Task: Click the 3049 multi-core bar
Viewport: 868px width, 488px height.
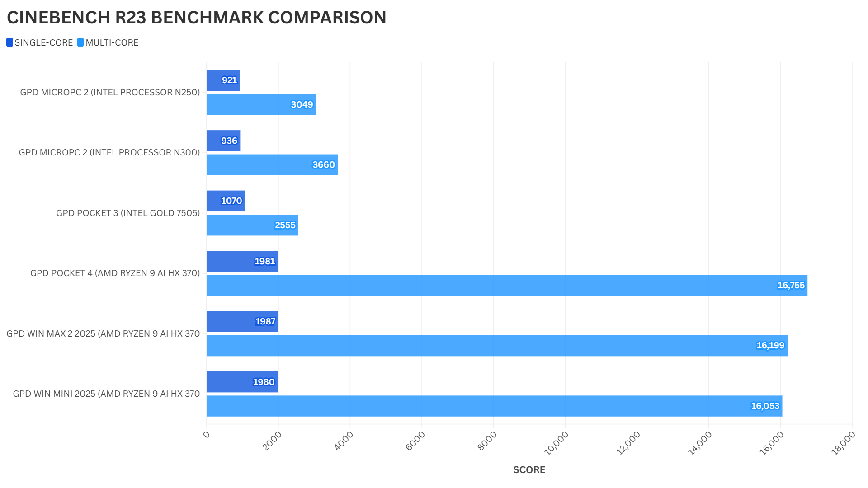Action: (261, 104)
